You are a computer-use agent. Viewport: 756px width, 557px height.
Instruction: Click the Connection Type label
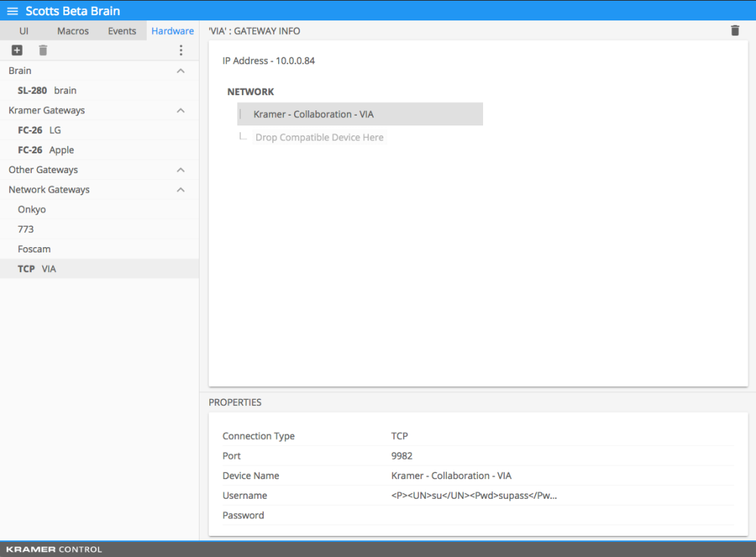pyautogui.click(x=259, y=436)
